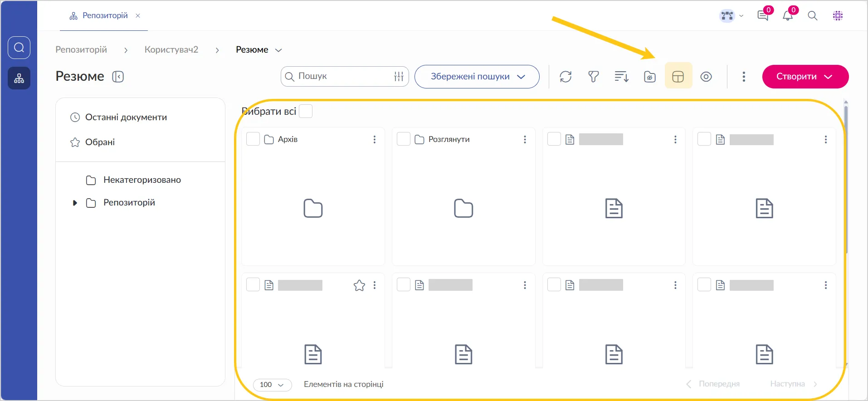Check the Вибрати всі checkbox
The height and width of the screenshot is (401, 868).
pos(306,111)
